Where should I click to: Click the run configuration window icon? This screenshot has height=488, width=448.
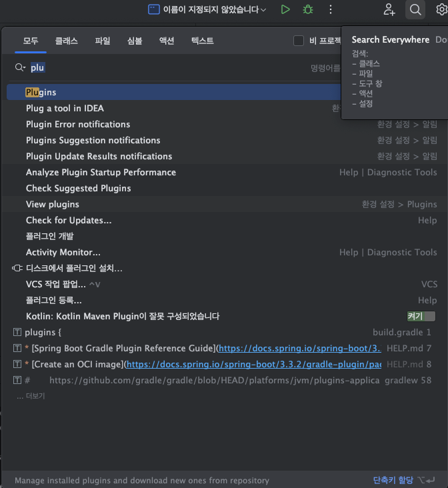click(x=153, y=9)
